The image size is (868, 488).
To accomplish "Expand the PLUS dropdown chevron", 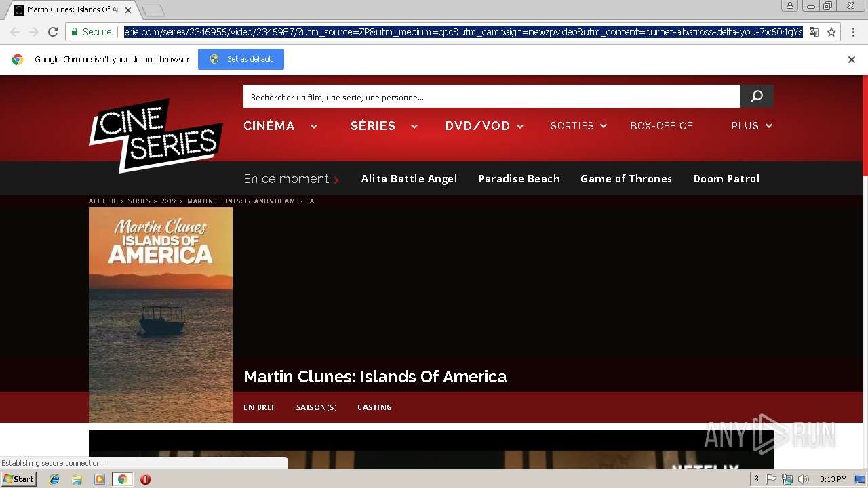I will [769, 126].
